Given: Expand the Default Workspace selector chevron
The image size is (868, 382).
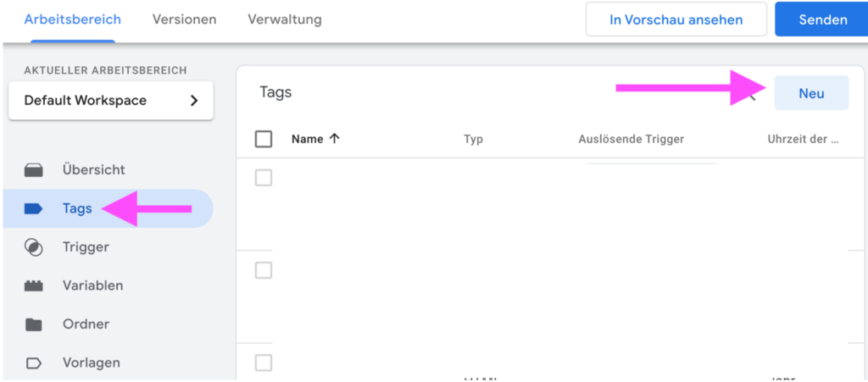Looking at the screenshot, I should point(194,101).
